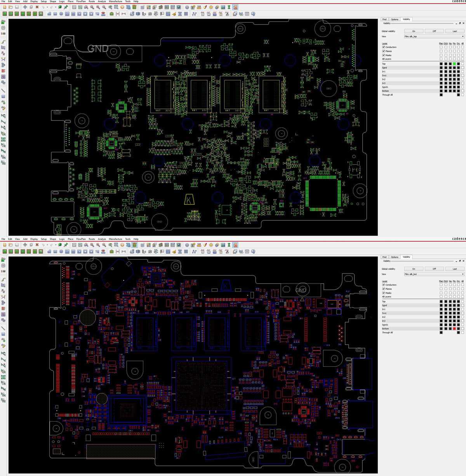Click the New file icon in silk_top window

coord(5,7)
